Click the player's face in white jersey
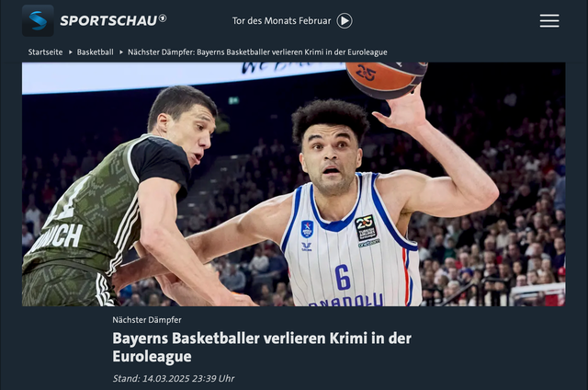588x390 pixels. pyautogui.click(x=331, y=157)
